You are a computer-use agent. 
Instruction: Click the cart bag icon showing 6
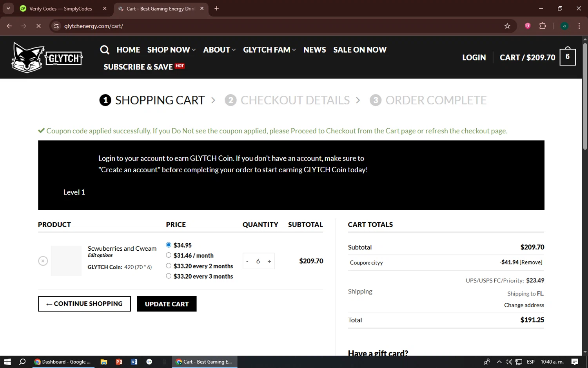pyautogui.click(x=567, y=57)
